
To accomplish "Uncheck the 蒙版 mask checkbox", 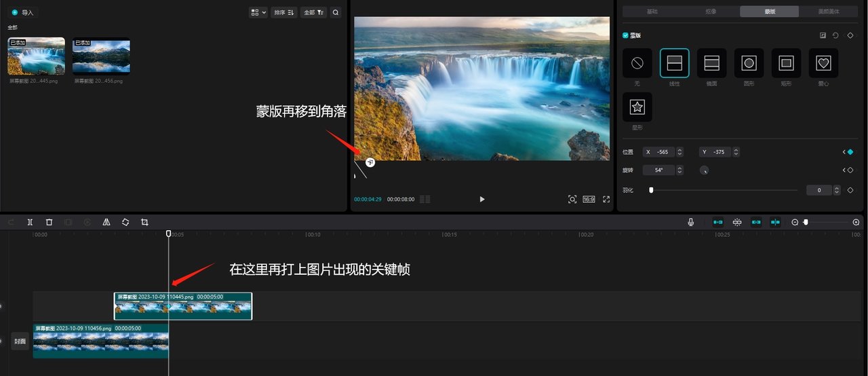I will point(625,35).
